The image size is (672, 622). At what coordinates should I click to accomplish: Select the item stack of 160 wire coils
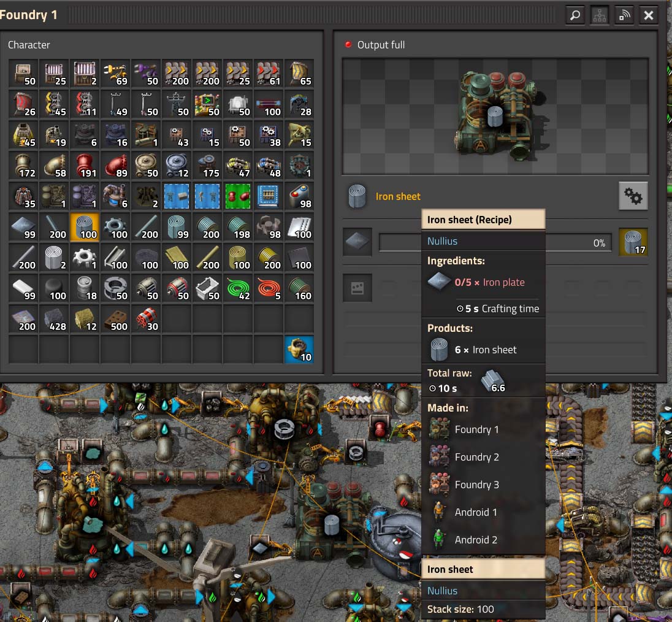click(x=299, y=288)
